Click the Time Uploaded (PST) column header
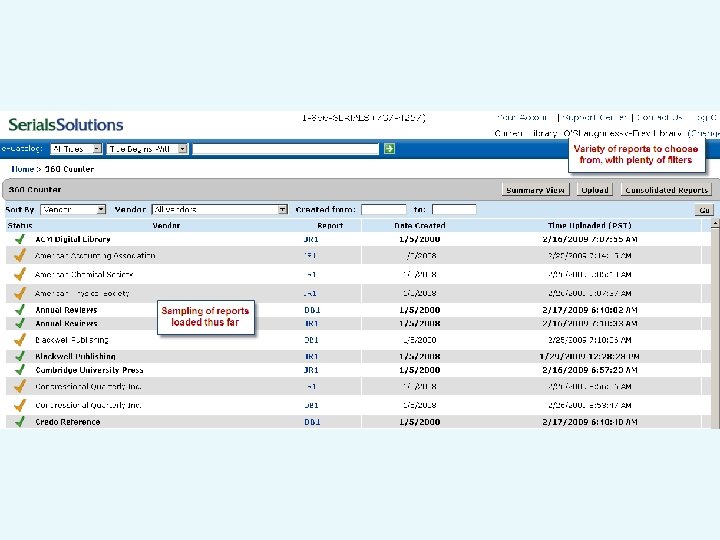This screenshot has width=720, height=540. pos(590,225)
